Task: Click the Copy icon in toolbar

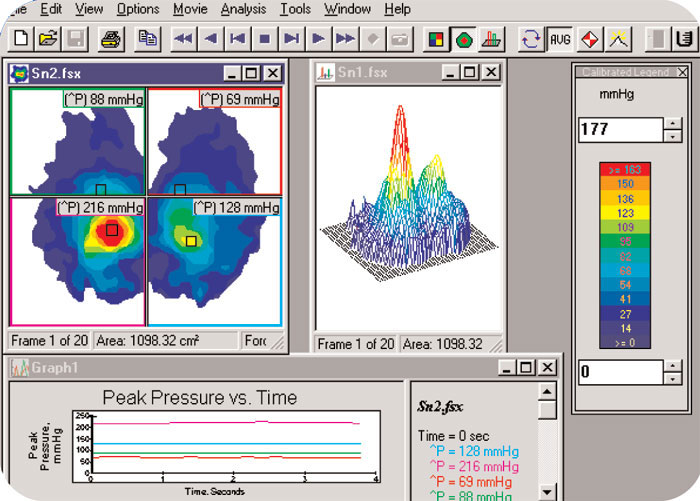Action: [147, 39]
